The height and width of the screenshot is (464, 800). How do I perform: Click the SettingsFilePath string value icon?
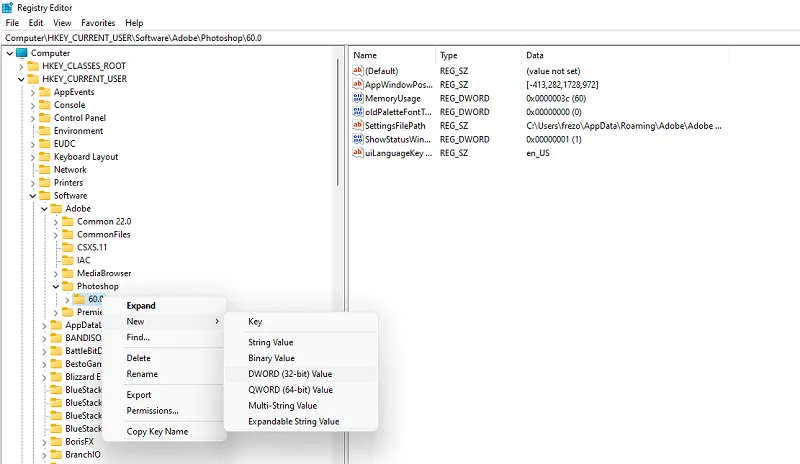click(x=358, y=126)
